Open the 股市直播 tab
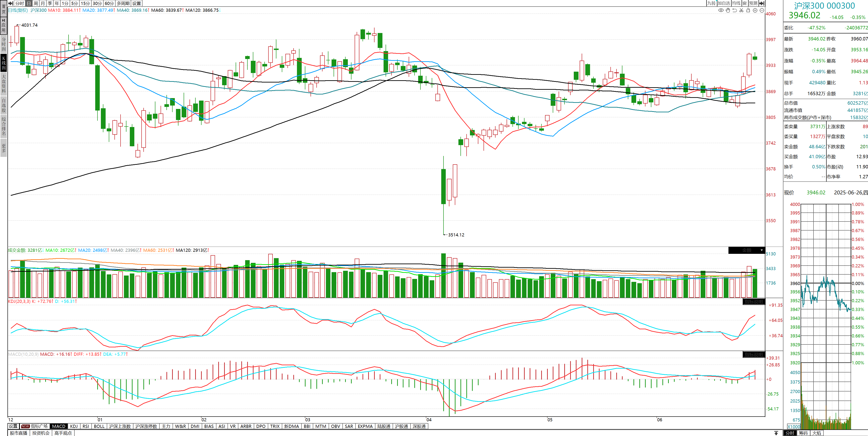 tap(19, 433)
